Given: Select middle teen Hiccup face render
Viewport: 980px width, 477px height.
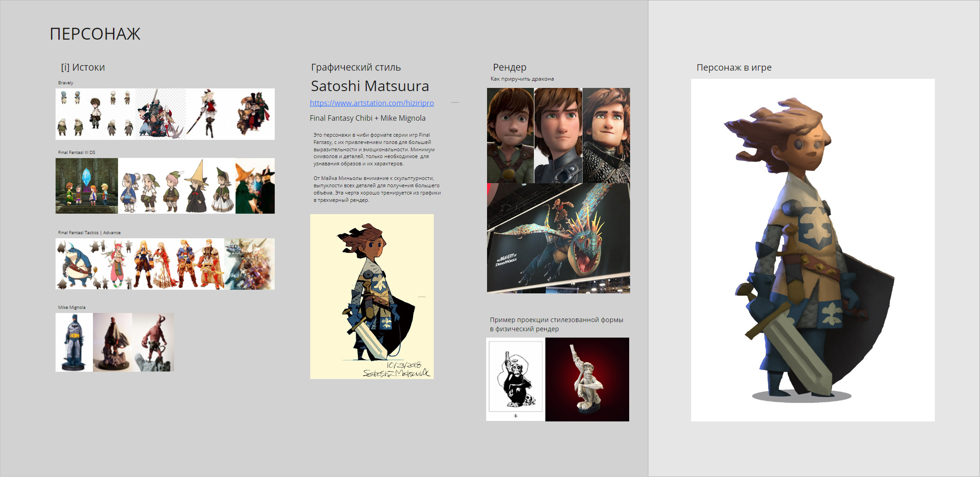Looking at the screenshot, I should coord(558,136).
